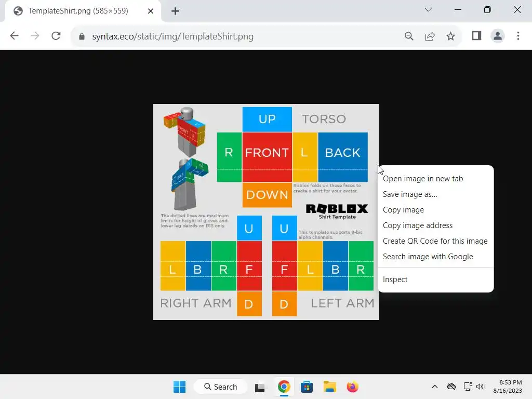The width and height of the screenshot is (532, 399).
Task: Click the Chrome icon in the taskbar
Action: [284, 387]
